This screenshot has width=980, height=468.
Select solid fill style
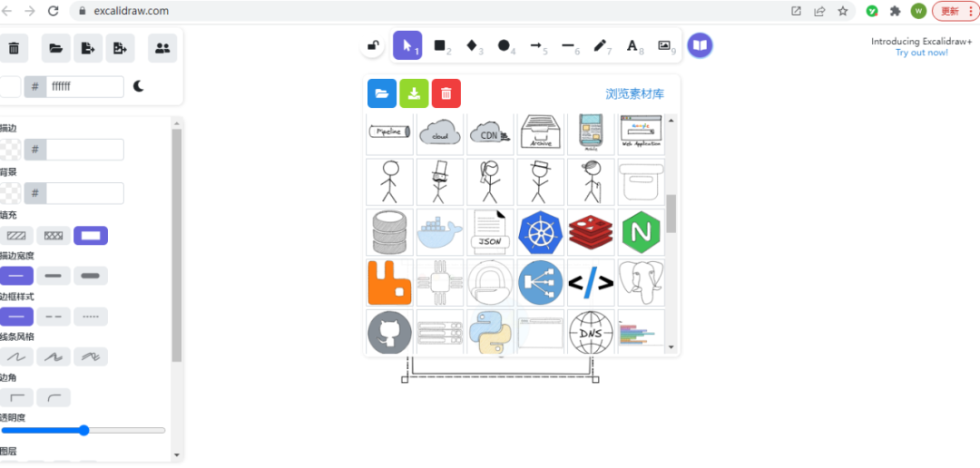(x=91, y=236)
